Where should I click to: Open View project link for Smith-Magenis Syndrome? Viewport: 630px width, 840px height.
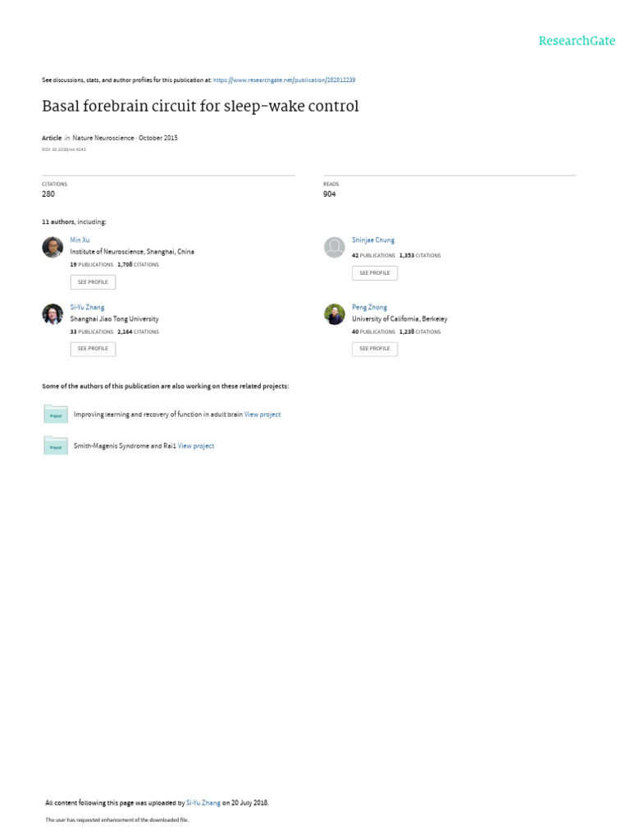pyautogui.click(x=196, y=445)
